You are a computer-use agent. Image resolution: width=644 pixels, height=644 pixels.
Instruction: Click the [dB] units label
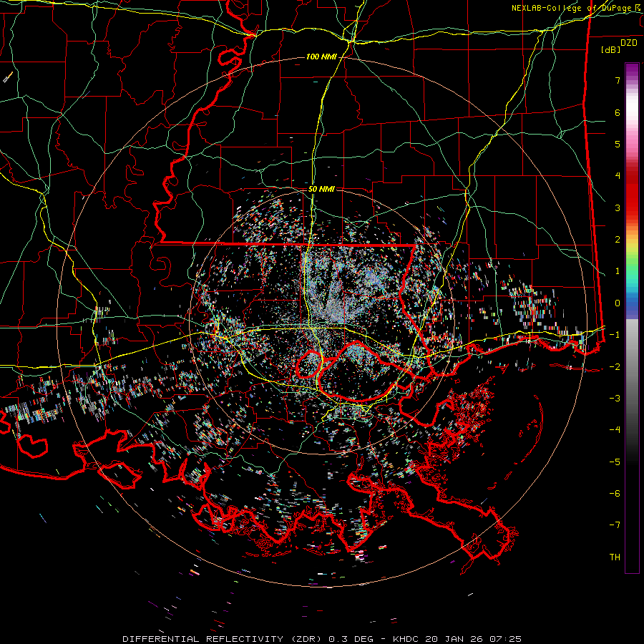pyautogui.click(x=610, y=49)
